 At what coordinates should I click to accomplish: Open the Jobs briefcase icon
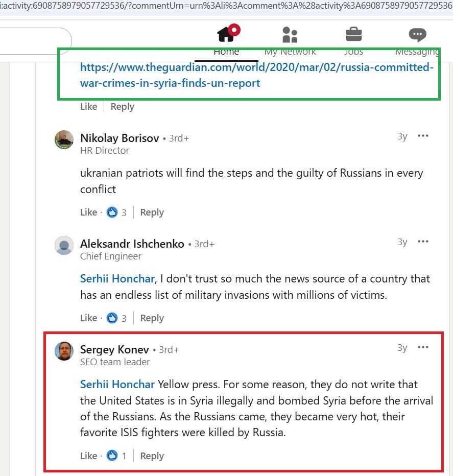coord(353,35)
